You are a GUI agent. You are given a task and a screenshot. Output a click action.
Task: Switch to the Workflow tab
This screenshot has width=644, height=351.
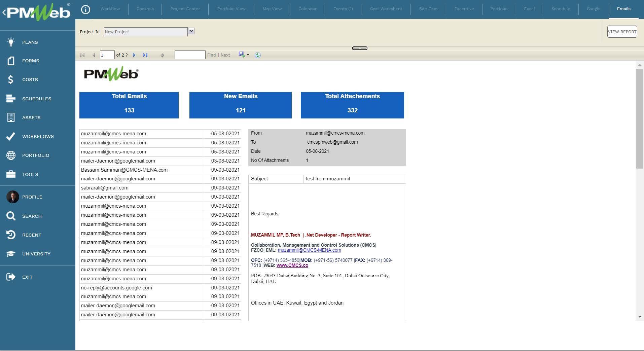(110, 9)
